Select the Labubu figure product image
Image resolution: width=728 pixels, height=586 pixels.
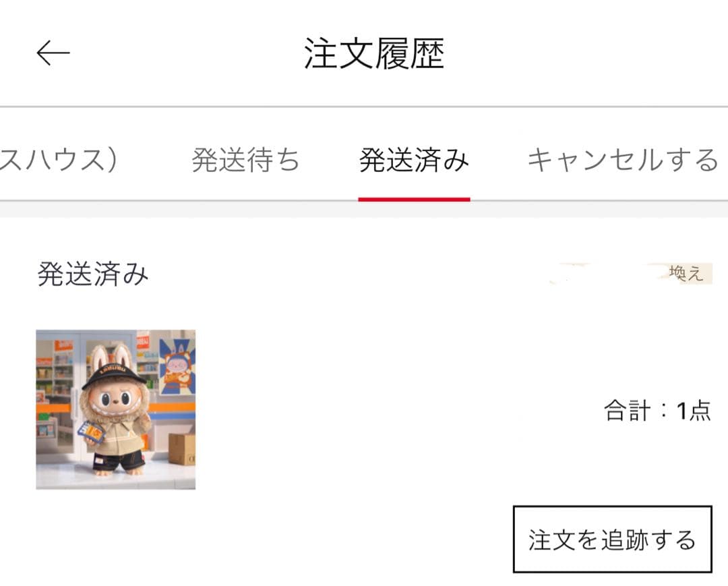[116, 409]
